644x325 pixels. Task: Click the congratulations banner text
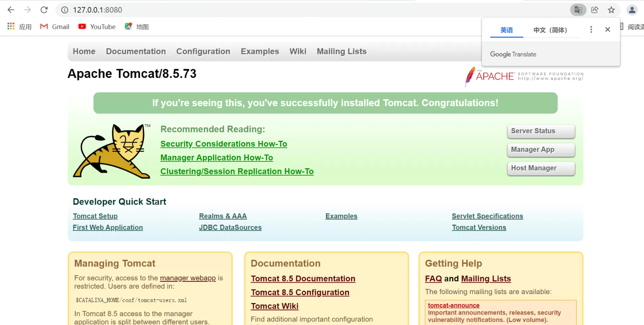pyautogui.click(x=325, y=103)
